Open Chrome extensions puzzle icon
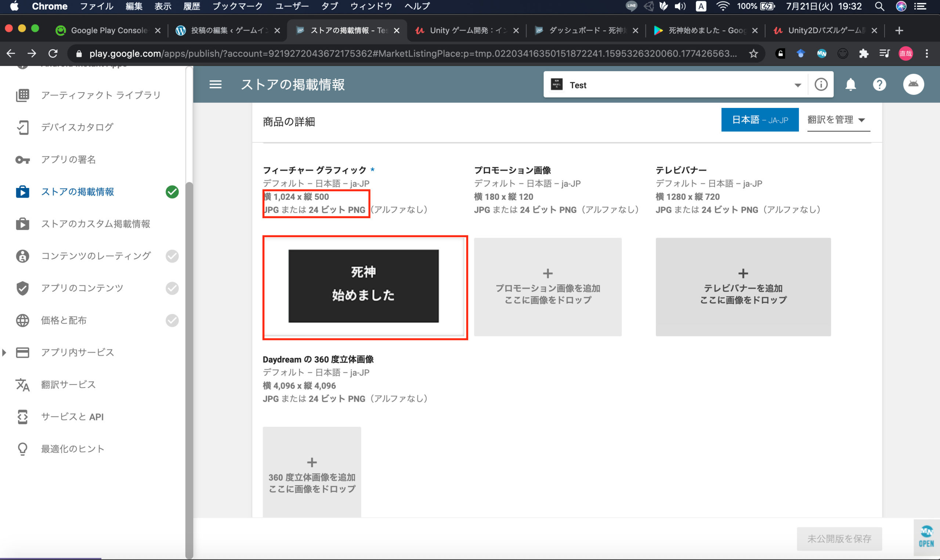Screen dimensions: 940x560 pyautogui.click(x=863, y=54)
